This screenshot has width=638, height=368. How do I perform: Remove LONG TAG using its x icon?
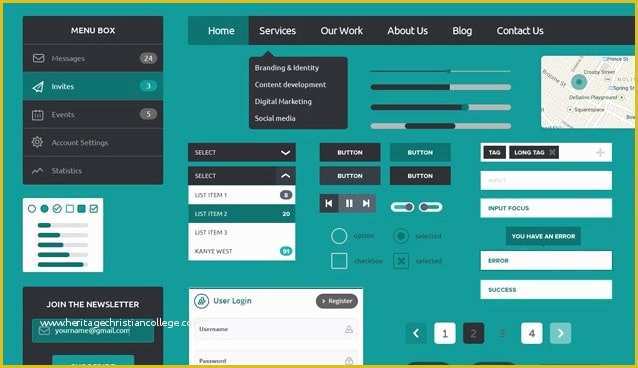click(x=552, y=152)
